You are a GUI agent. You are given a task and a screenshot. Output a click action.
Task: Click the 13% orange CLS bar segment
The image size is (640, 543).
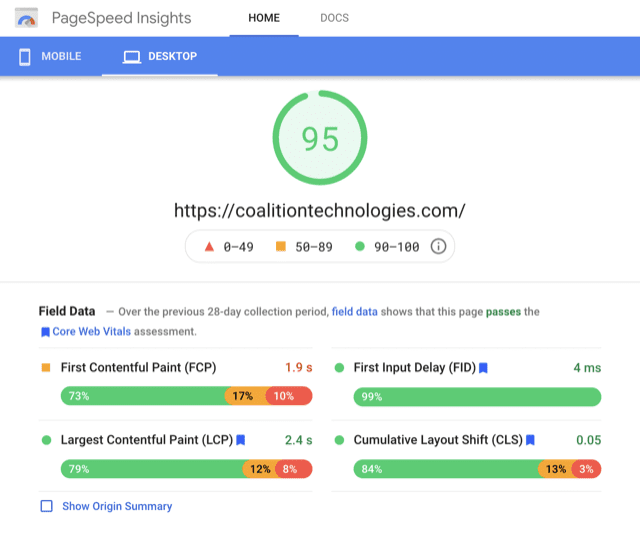tap(556, 469)
